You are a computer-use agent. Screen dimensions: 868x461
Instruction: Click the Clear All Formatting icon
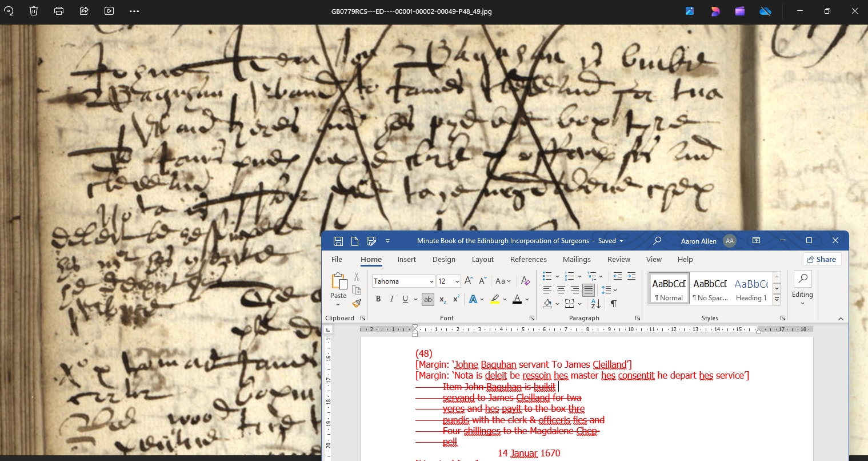pos(525,281)
